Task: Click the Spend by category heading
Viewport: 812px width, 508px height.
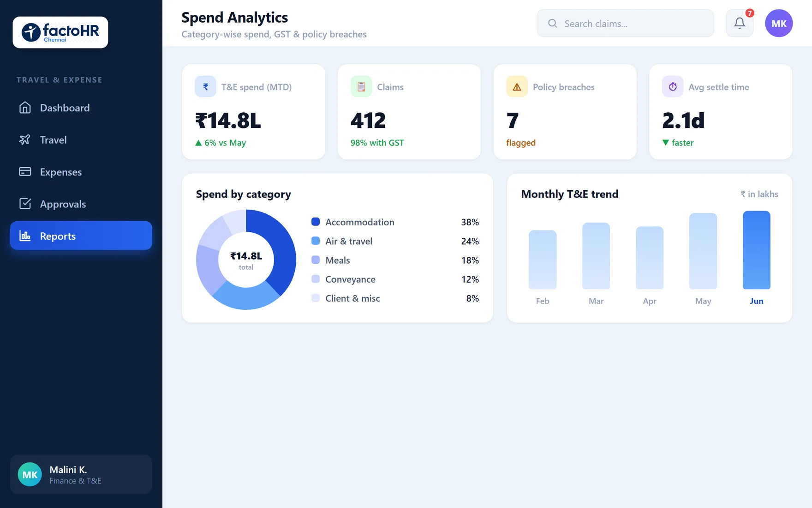Action: [x=244, y=194]
